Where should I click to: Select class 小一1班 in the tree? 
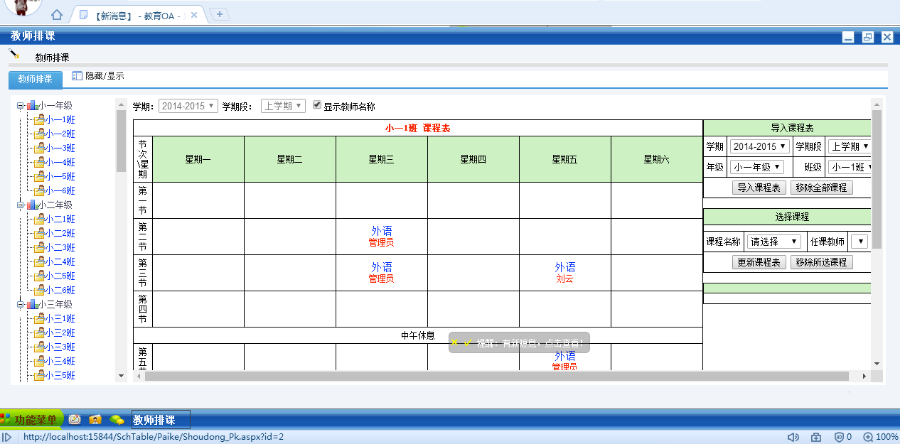tap(60, 120)
